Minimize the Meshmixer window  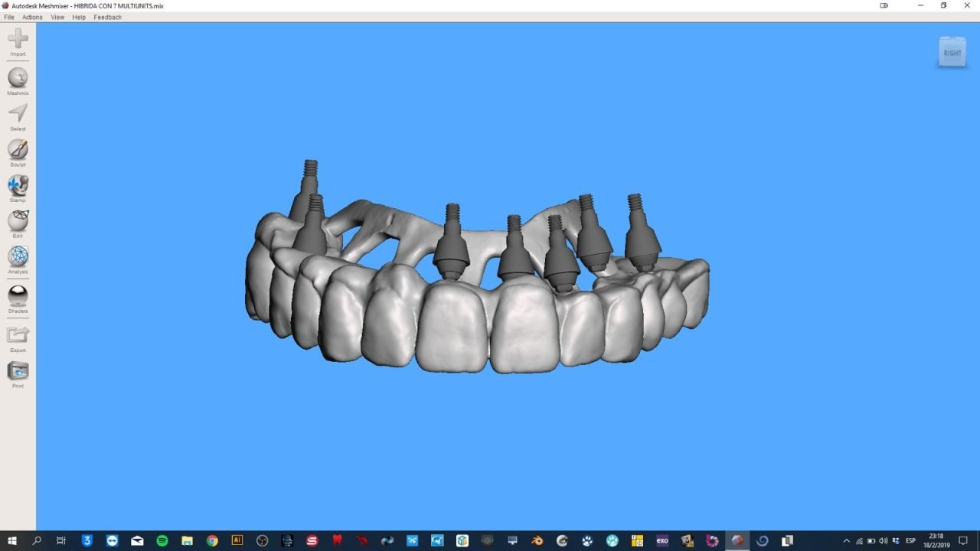(920, 5)
